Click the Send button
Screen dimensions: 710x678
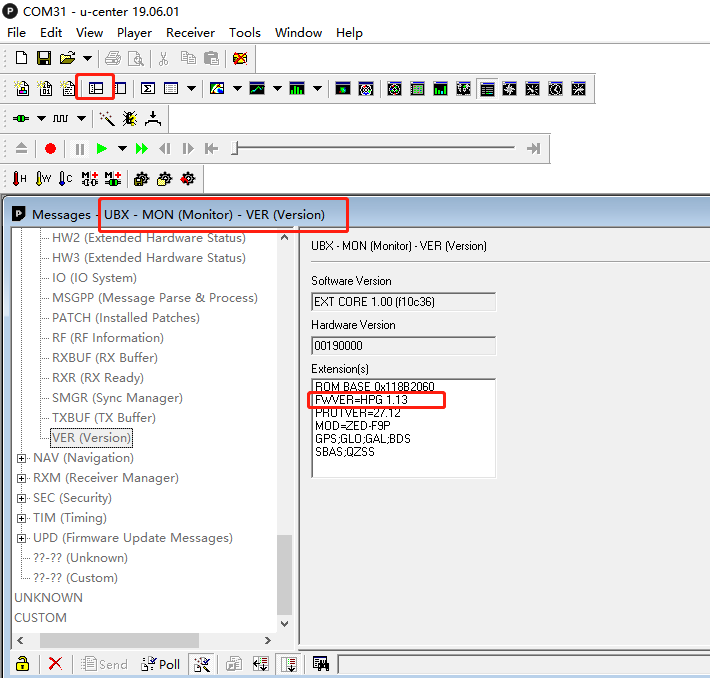click(x=104, y=664)
